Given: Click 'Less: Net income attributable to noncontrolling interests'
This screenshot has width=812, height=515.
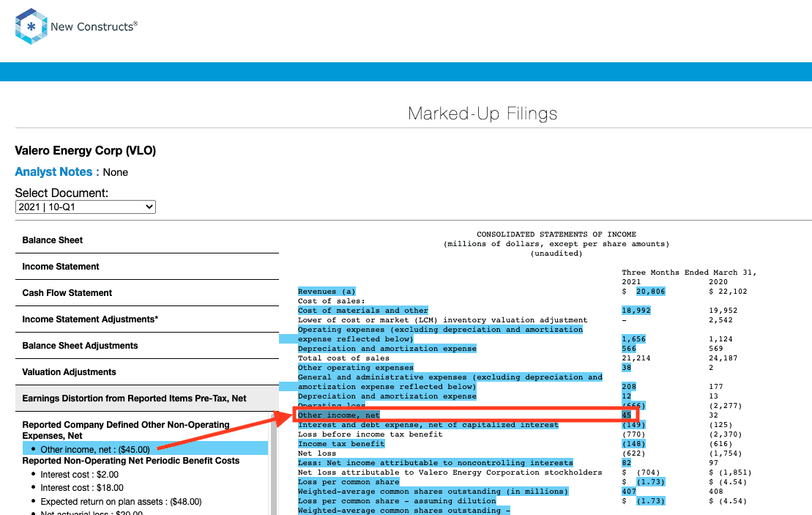Looking at the screenshot, I should pos(436,463).
